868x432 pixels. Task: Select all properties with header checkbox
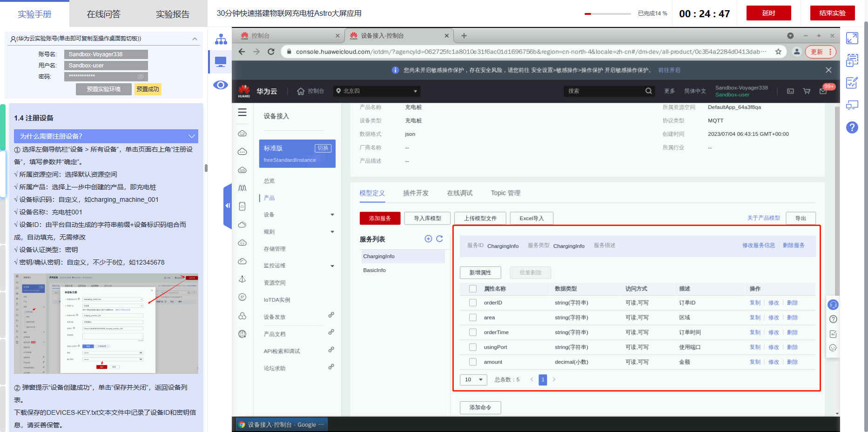coord(473,289)
